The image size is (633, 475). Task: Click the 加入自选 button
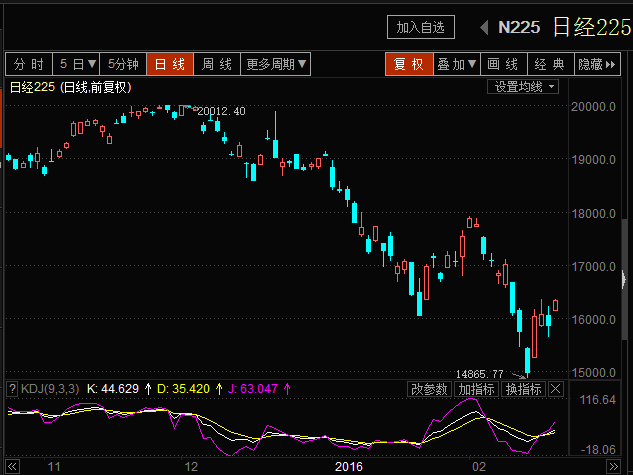pyautogui.click(x=421, y=27)
